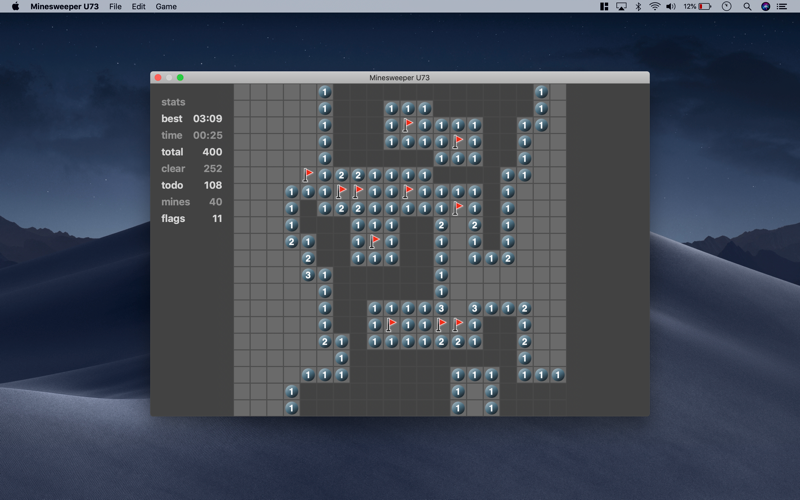The height and width of the screenshot is (500, 800).
Task: Open the Bluetooth menu bar icon
Action: (x=638, y=6)
